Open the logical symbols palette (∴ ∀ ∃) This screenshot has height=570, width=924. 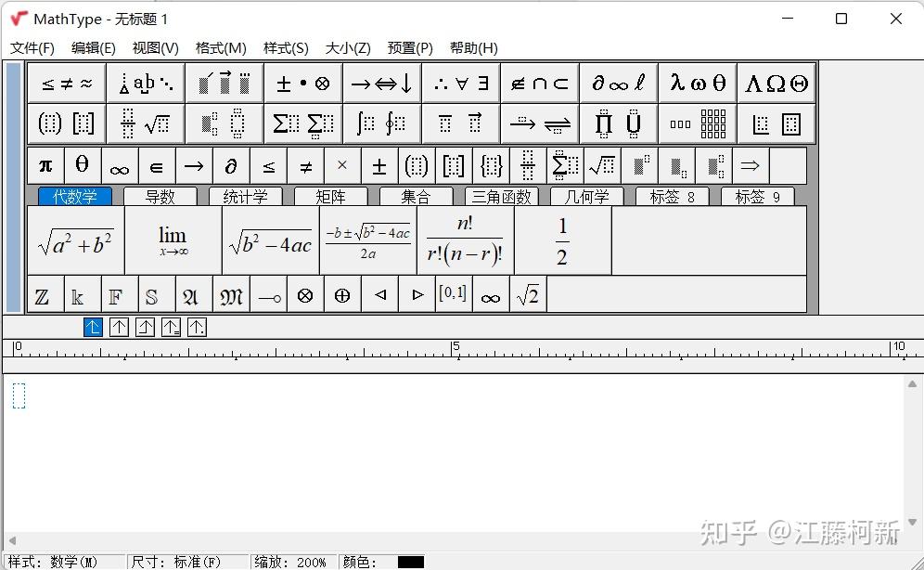point(461,84)
